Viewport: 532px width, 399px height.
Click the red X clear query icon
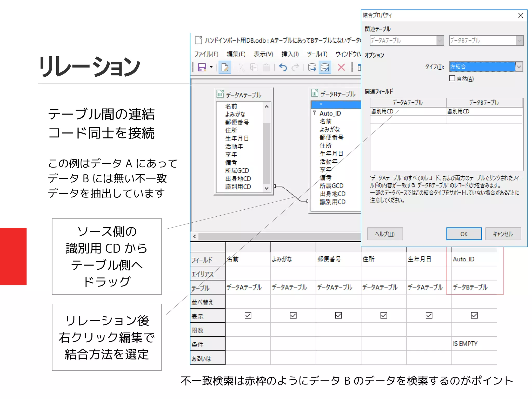pos(341,68)
